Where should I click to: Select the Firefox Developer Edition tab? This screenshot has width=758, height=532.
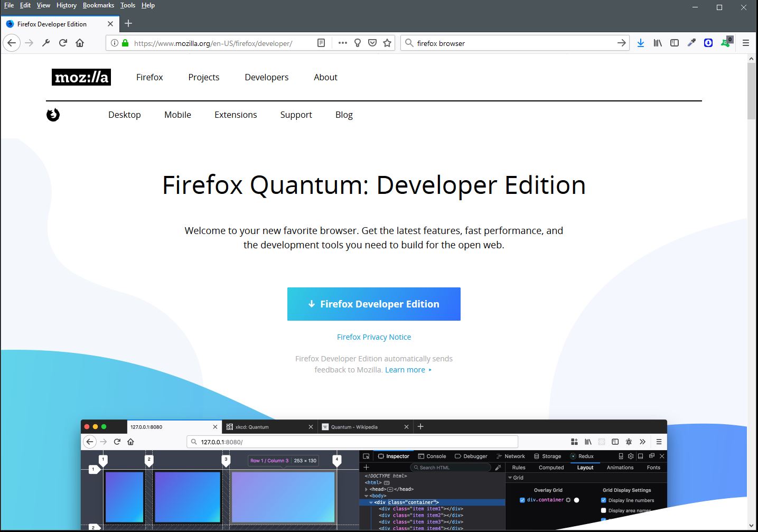[x=59, y=24]
